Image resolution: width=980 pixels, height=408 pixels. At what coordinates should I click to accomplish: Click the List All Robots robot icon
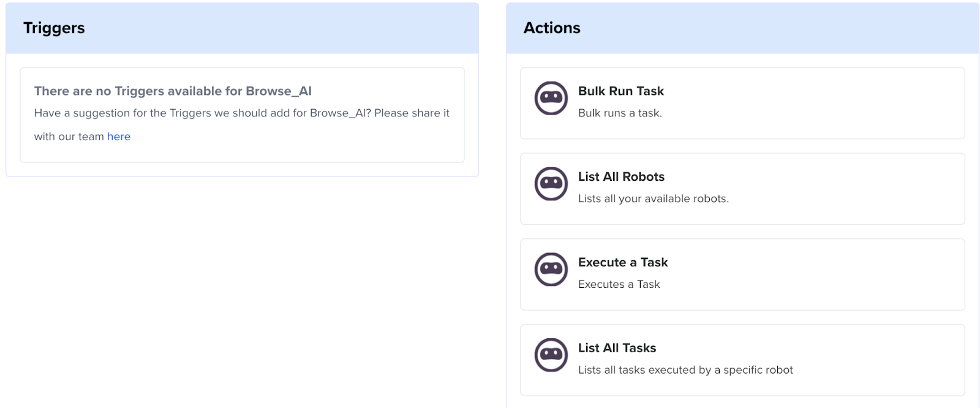click(x=551, y=184)
